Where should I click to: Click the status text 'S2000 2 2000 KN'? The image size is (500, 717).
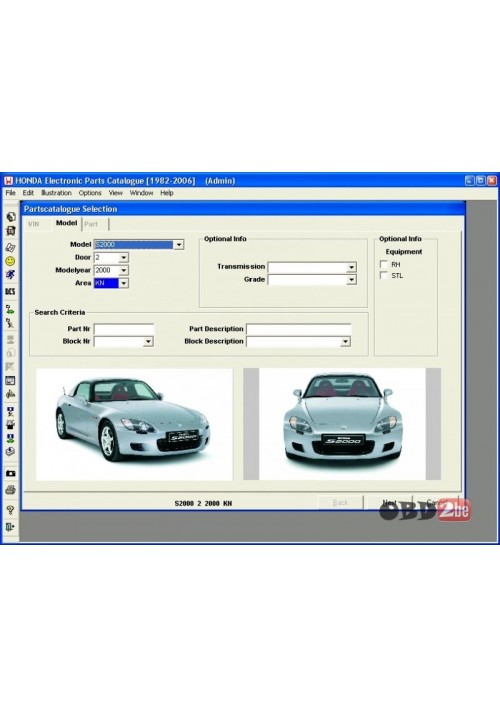point(203,503)
